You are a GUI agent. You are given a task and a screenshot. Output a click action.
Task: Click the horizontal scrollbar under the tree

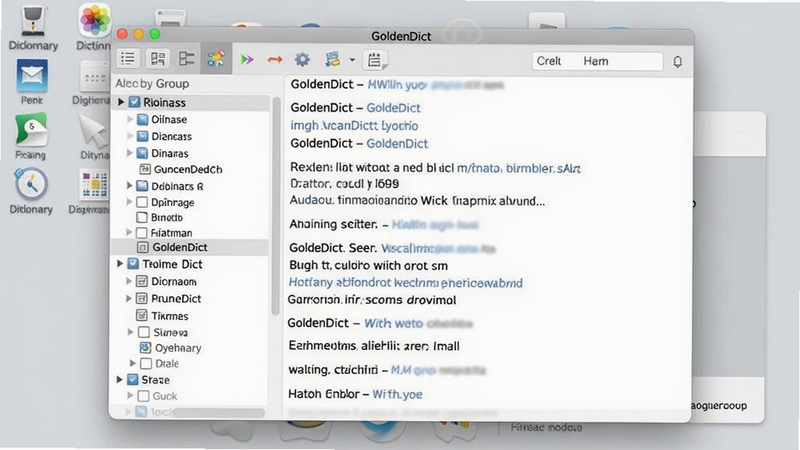click(x=219, y=413)
